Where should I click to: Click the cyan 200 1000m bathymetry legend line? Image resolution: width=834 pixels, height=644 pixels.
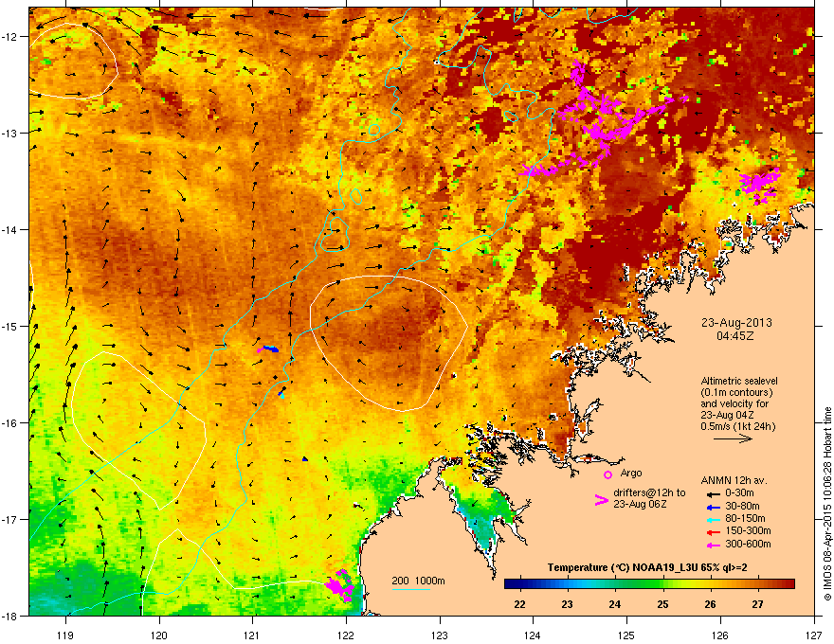pos(411,589)
